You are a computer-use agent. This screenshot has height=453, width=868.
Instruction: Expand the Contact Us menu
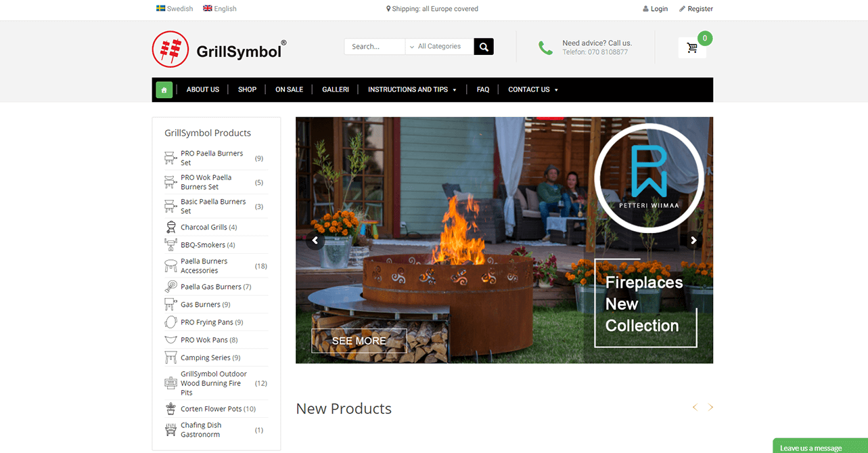point(533,89)
